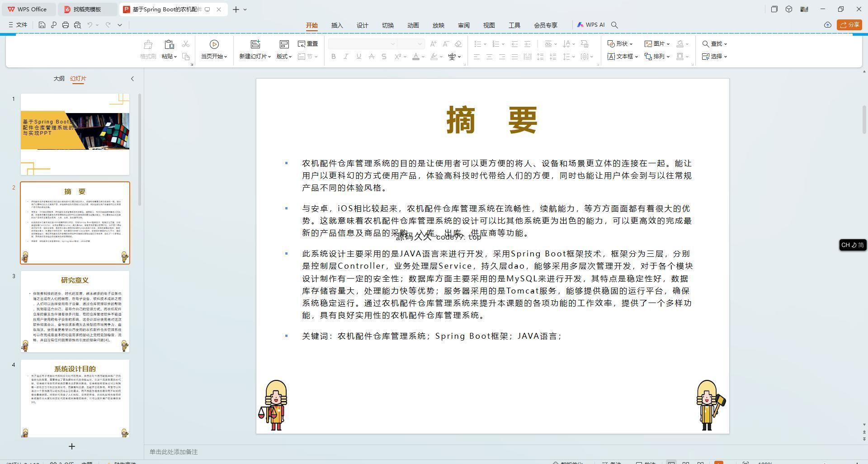The width and height of the screenshot is (868, 464).
Task: Click the CH input method indicator
Action: [x=853, y=245]
